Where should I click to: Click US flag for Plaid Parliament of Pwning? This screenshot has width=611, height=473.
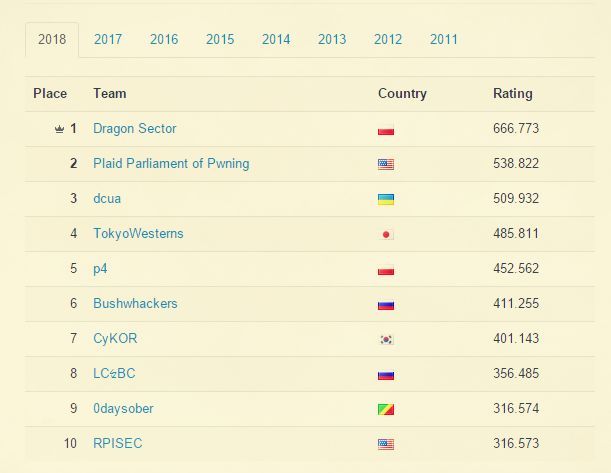pos(386,164)
